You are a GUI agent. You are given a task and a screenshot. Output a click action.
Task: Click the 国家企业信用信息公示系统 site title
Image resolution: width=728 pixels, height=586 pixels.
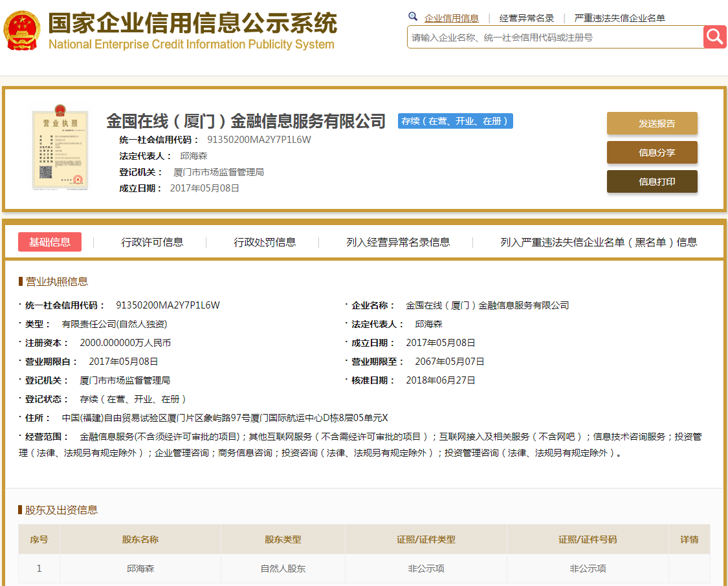click(x=193, y=24)
